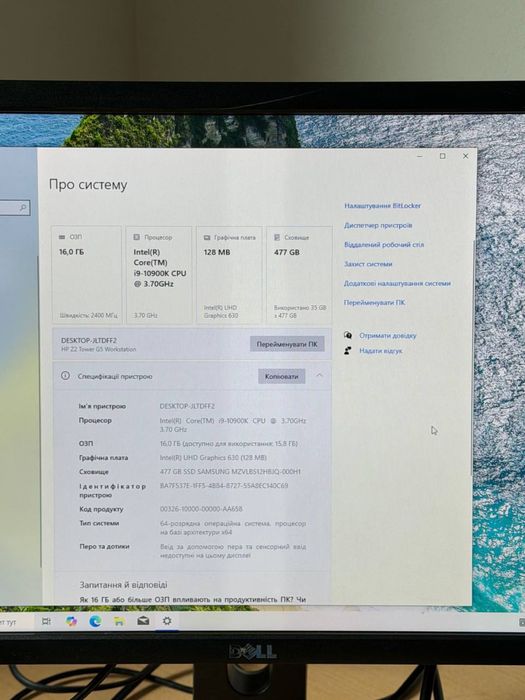Click the info icon beside Специфікації пристрою
The image size is (525, 700).
[x=65, y=376]
